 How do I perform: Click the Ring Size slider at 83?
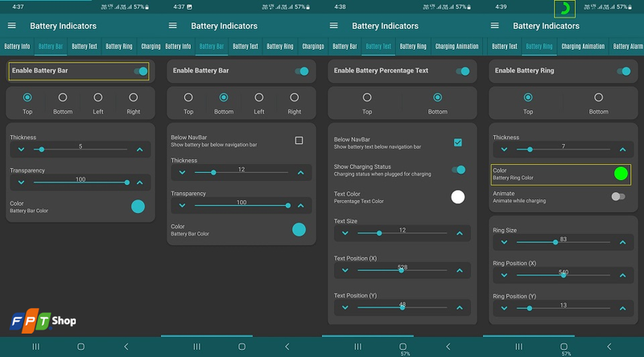coord(563,242)
